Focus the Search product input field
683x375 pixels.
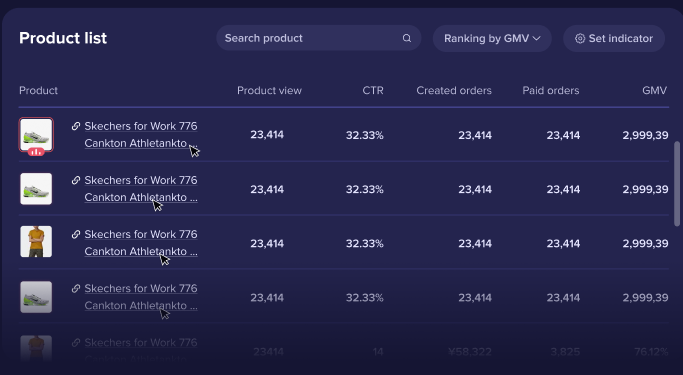[x=318, y=38]
